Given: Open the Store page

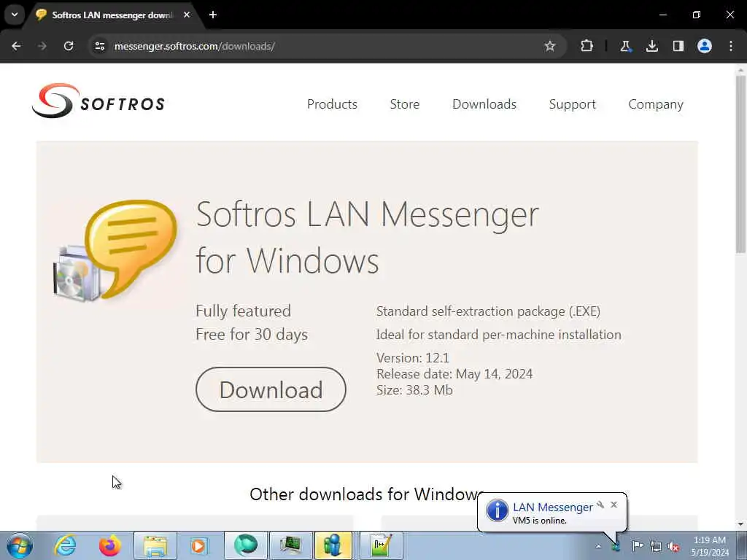Looking at the screenshot, I should [x=404, y=104].
